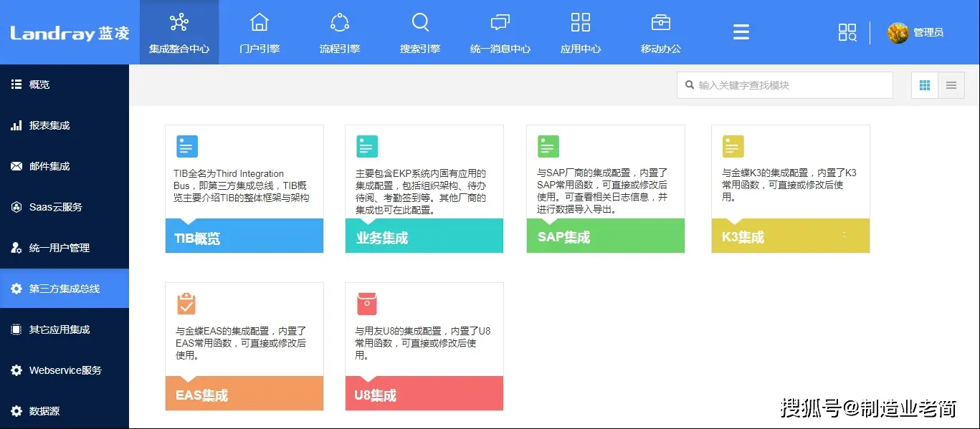Click the list icon beside 概览
The width and height of the screenshot is (980, 429).
pyautogui.click(x=16, y=85)
